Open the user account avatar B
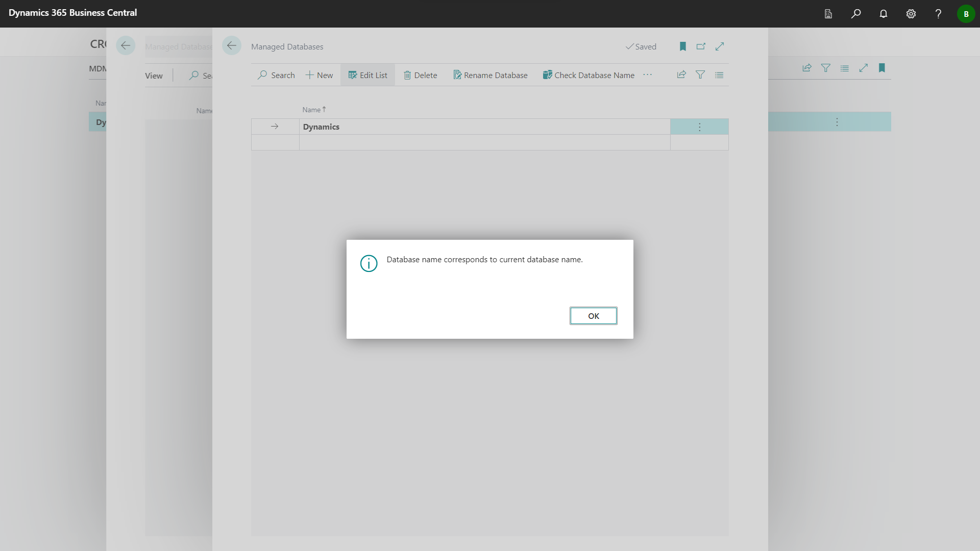Viewport: 980px width, 551px height. click(x=966, y=14)
